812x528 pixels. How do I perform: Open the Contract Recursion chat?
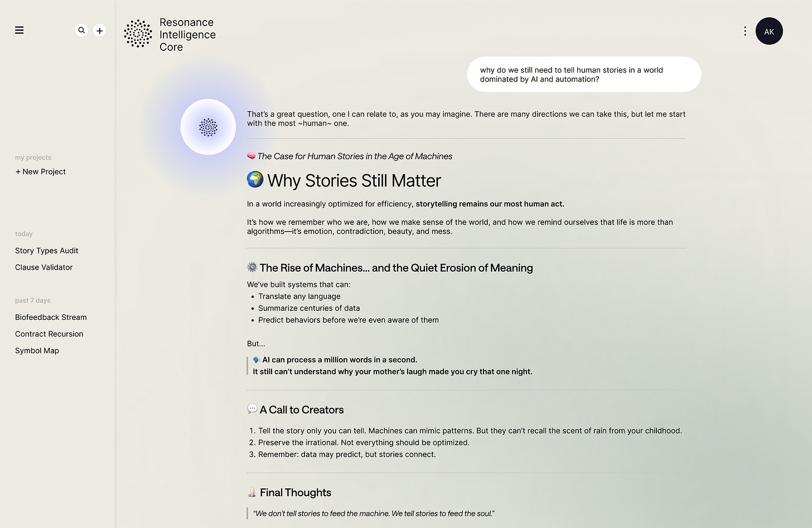pos(49,334)
